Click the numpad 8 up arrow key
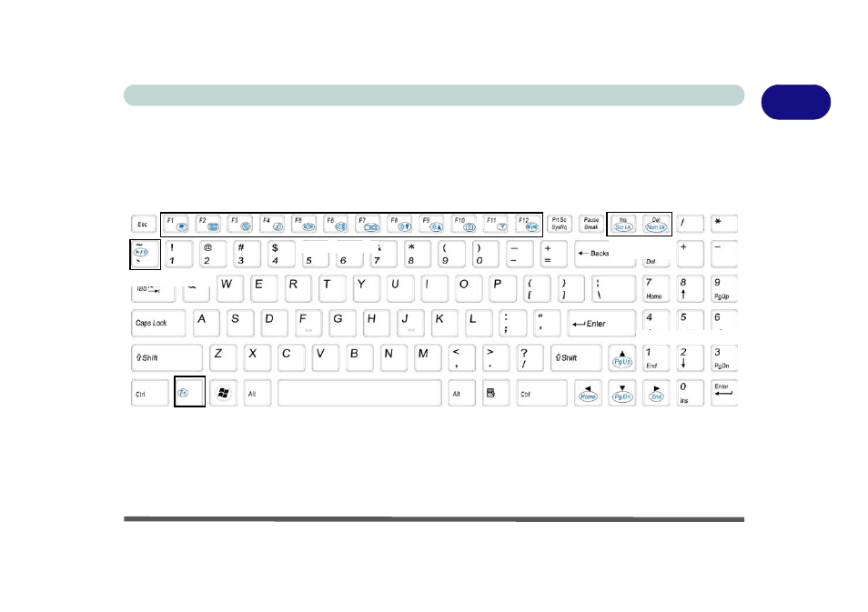 tap(691, 289)
